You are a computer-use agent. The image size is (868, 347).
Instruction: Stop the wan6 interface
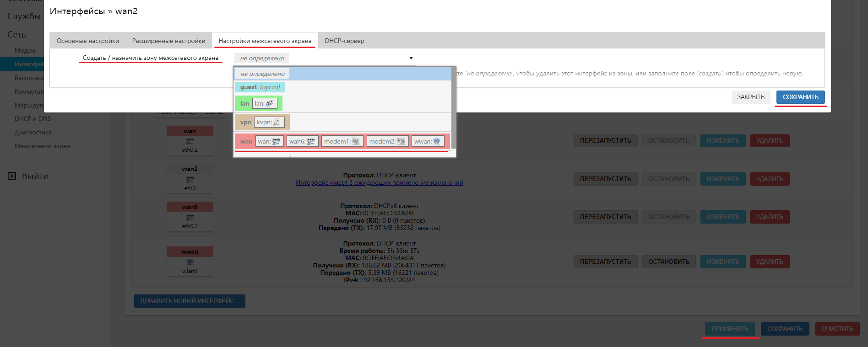(x=669, y=217)
